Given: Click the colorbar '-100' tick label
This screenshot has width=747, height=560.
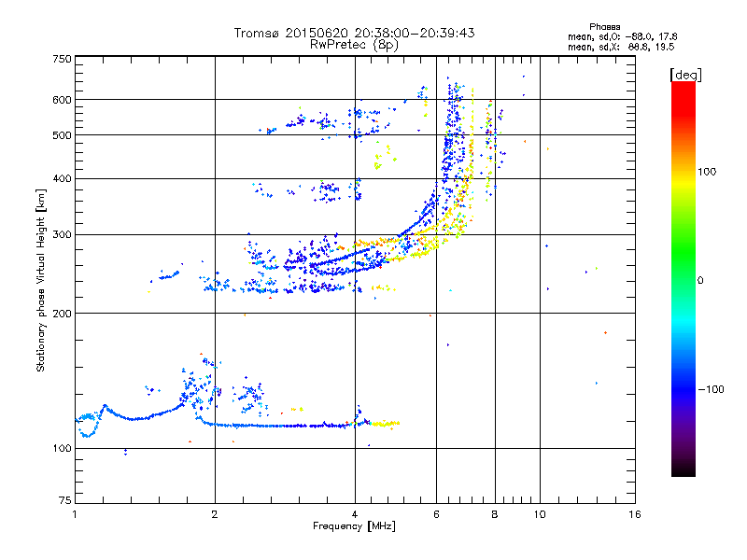Looking at the screenshot, I should [712, 389].
